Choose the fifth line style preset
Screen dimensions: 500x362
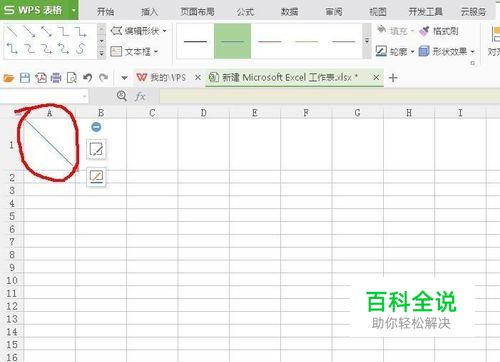click(344, 41)
